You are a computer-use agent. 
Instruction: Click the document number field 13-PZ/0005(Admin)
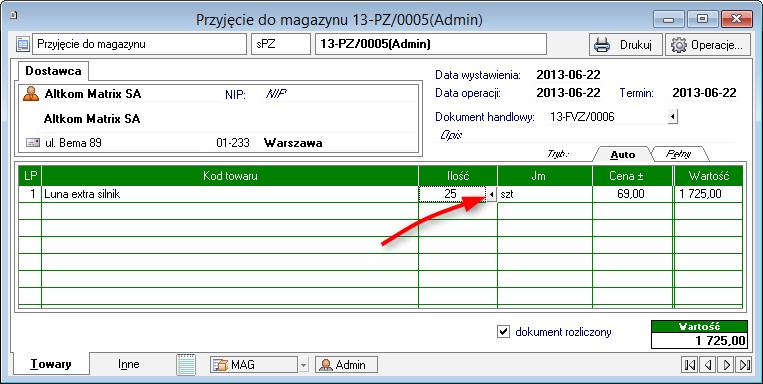pyautogui.click(x=431, y=44)
